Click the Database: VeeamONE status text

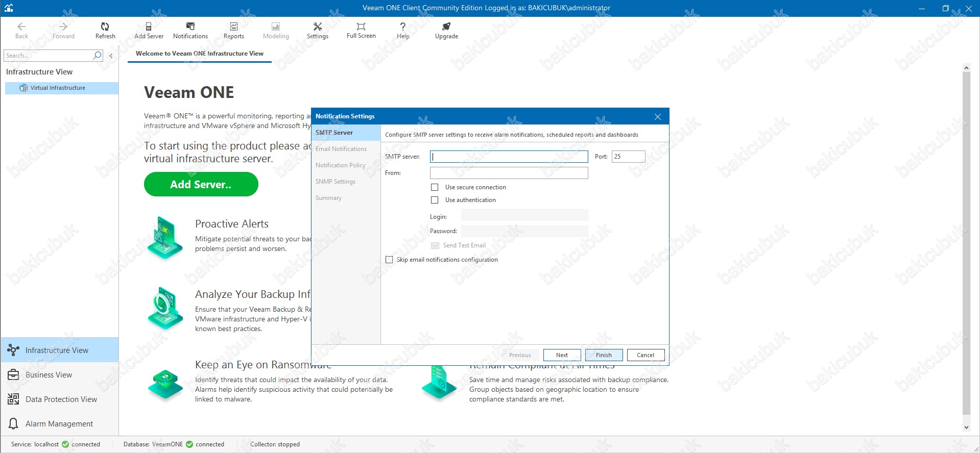pyautogui.click(x=153, y=444)
